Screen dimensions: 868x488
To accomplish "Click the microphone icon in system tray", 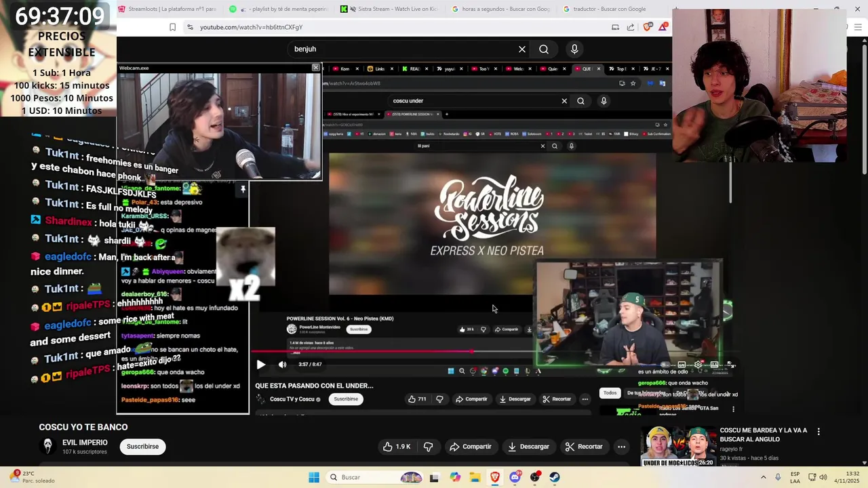I will point(778,477).
